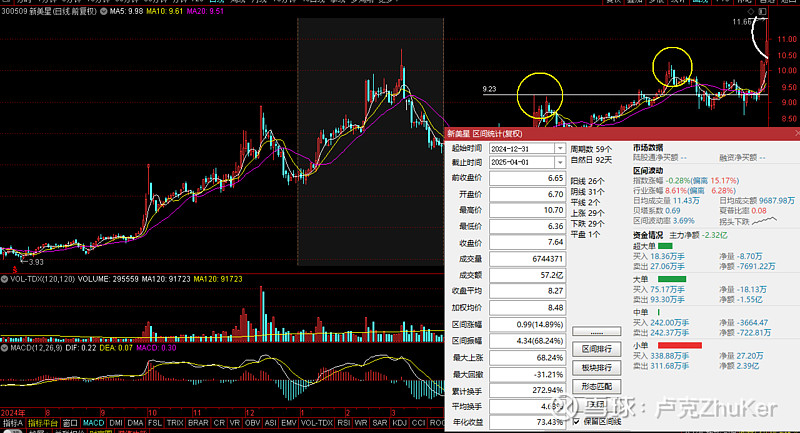Viewport: 800px width, 433px height.
Task: Click the 最高价 value field 10.70
Action: (x=527, y=210)
